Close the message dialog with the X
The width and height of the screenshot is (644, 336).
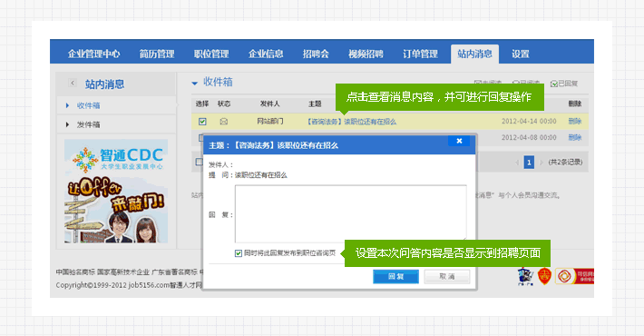click(459, 141)
